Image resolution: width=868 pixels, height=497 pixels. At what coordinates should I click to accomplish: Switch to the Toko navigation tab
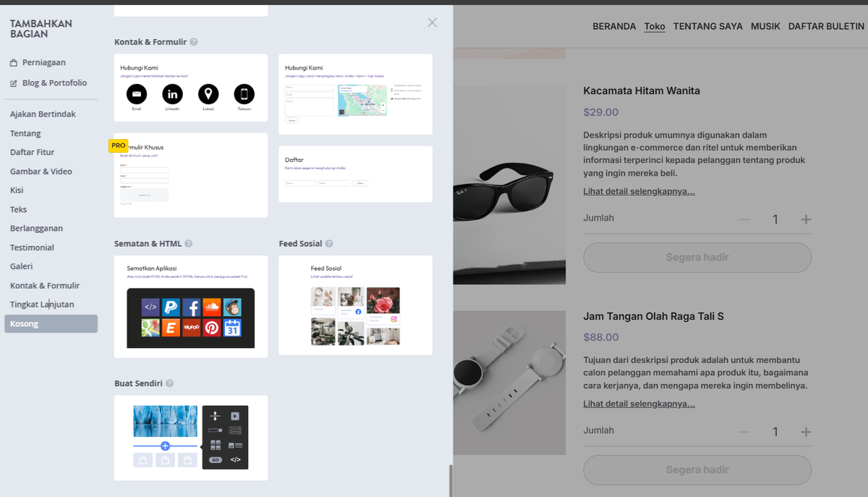tap(654, 26)
